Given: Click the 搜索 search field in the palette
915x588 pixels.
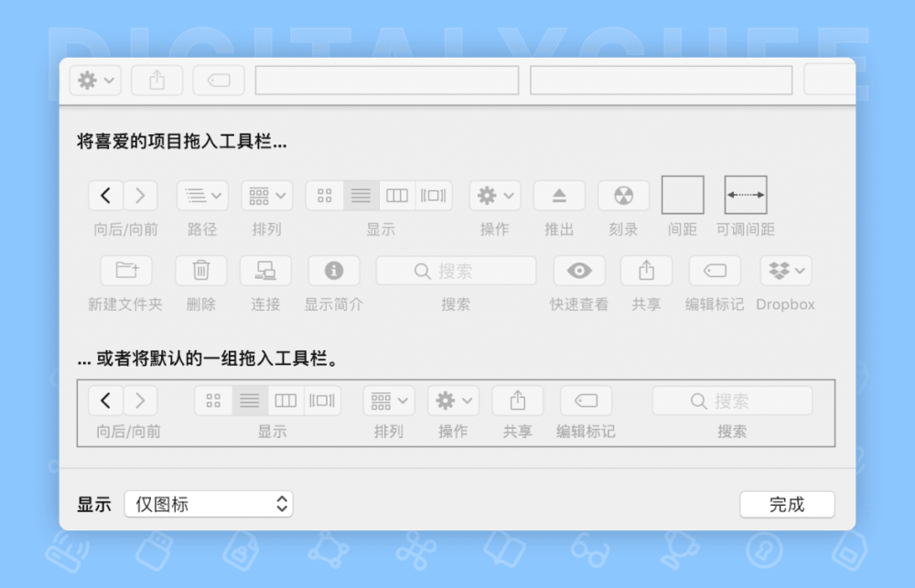Looking at the screenshot, I should [457, 271].
